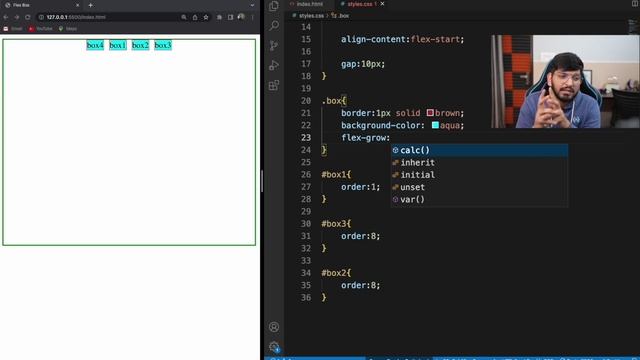
Task: Open the Gmail bookmark
Action: [13, 29]
